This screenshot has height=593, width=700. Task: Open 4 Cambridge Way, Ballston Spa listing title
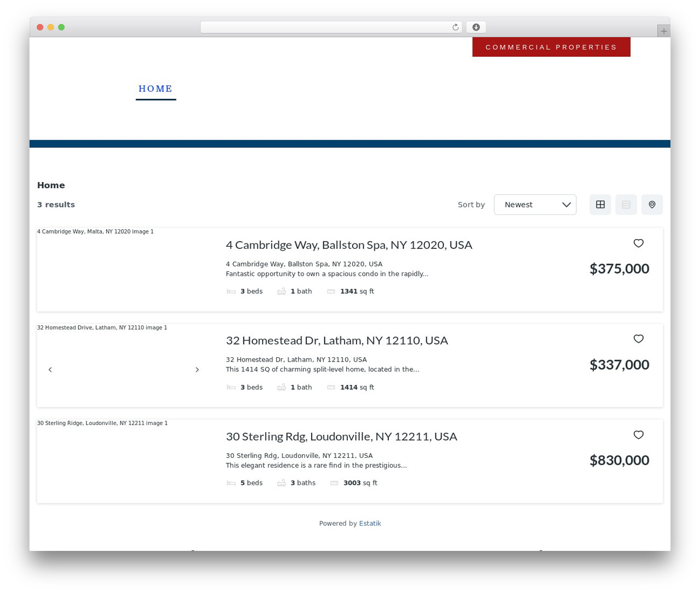pyautogui.click(x=349, y=245)
